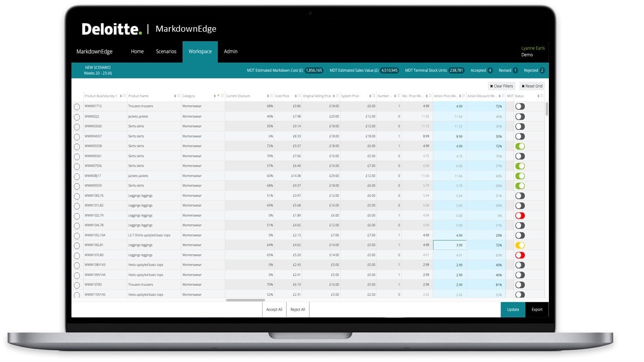
Task: Sort the Current Discount column
Action: click(268, 96)
